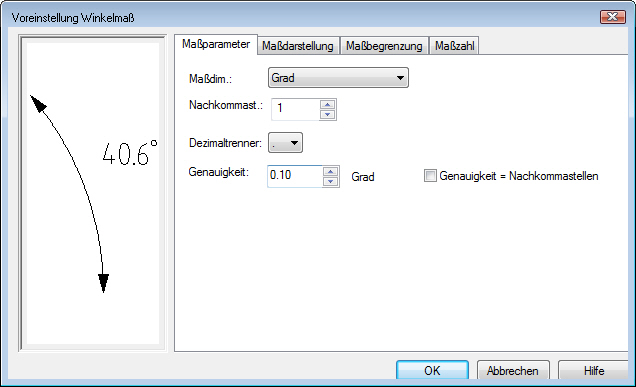Increase Nachkommast. value with up arrow

[x=327, y=105]
